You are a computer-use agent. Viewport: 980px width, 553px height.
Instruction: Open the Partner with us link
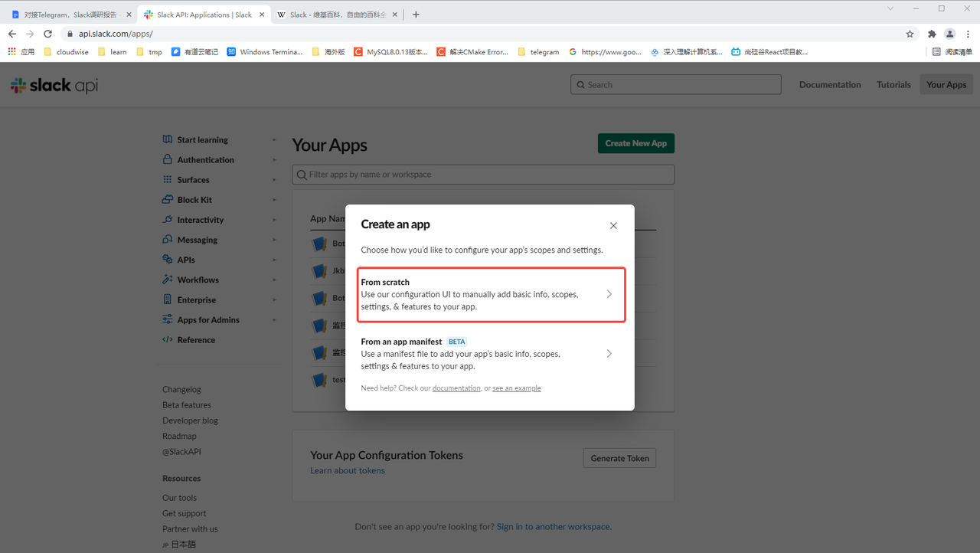tap(190, 528)
